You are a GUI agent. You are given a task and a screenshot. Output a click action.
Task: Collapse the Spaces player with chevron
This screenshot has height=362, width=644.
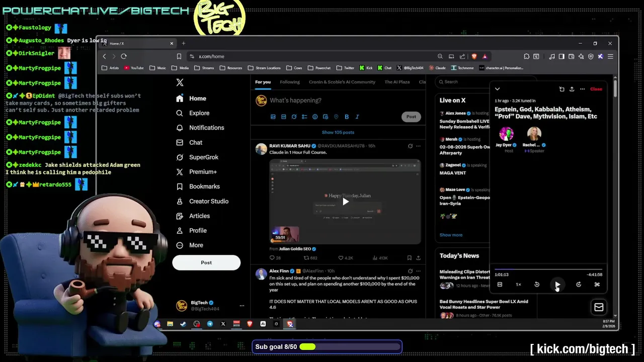[497, 89]
